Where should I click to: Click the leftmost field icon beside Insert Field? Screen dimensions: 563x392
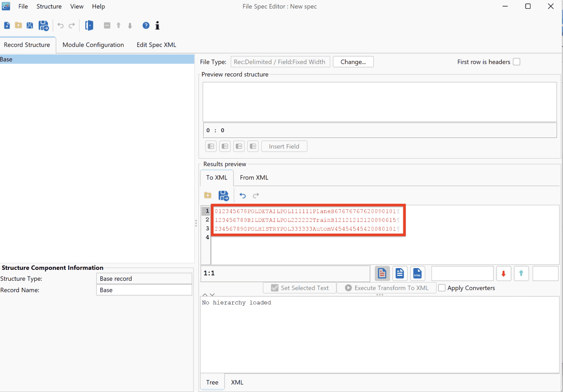click(x=211, y=146)
